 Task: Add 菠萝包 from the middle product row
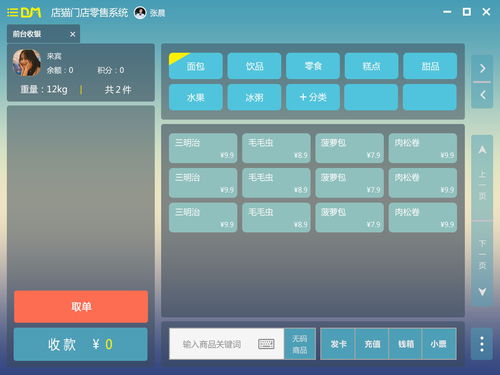(350, 183)
